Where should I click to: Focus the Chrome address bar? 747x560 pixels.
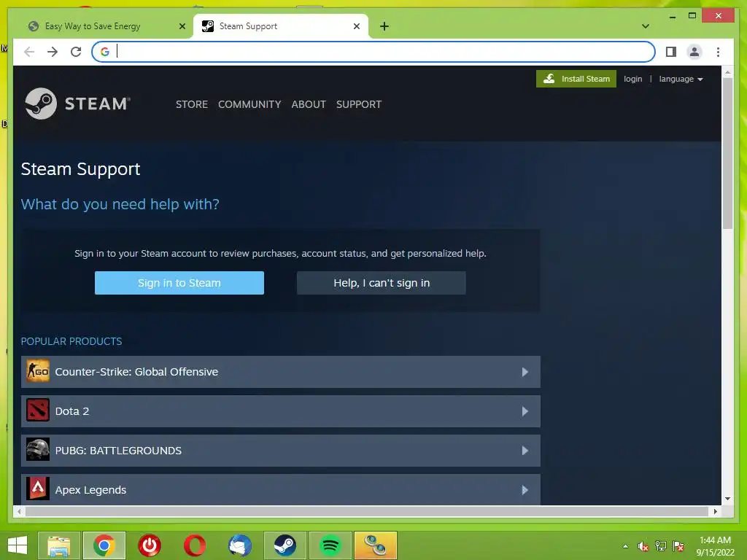pyautogui.click(x=373, y=52)
